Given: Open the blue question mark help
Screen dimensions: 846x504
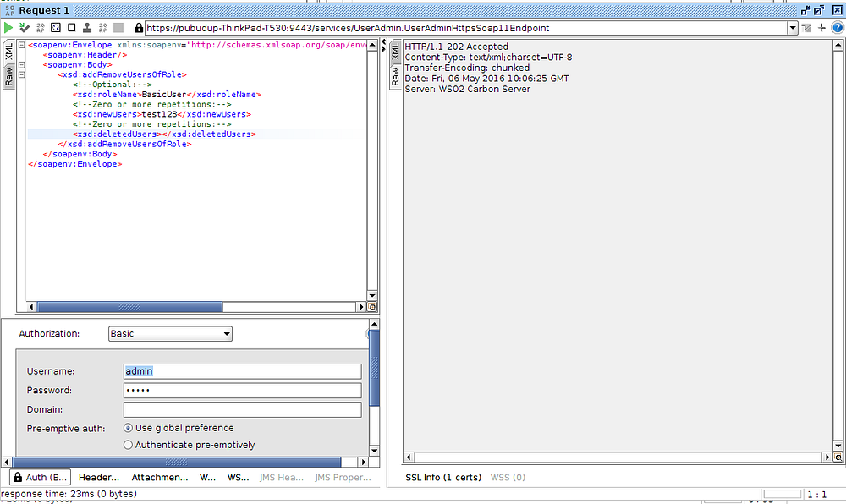Looking at the screenshot, I should pyautogui.click(x=838, y=28).
